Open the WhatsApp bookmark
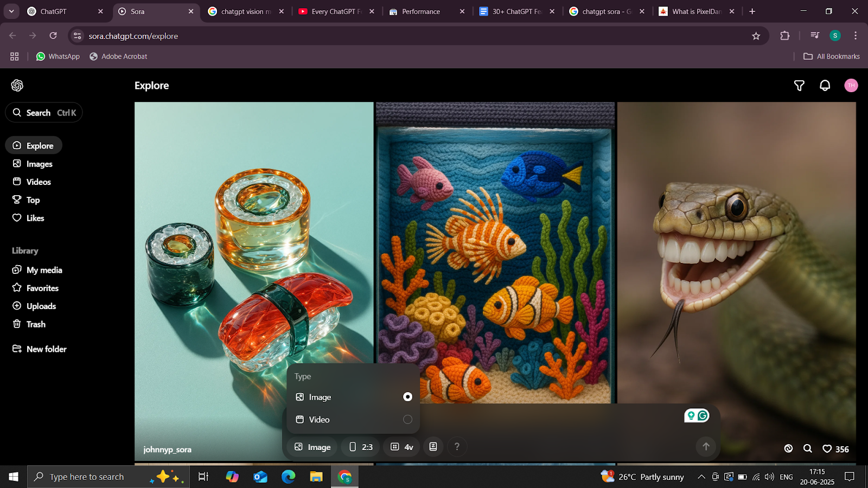 [58, 56]
